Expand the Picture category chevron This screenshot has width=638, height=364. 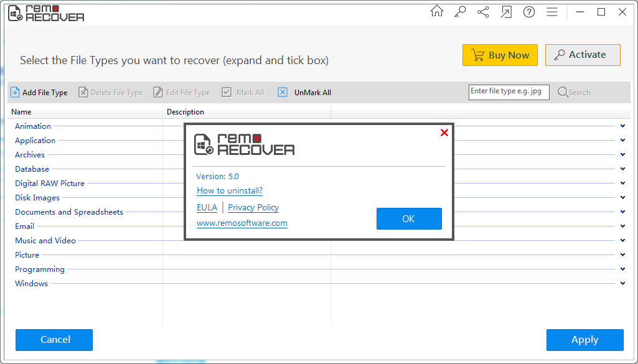[x=622, y=254]
